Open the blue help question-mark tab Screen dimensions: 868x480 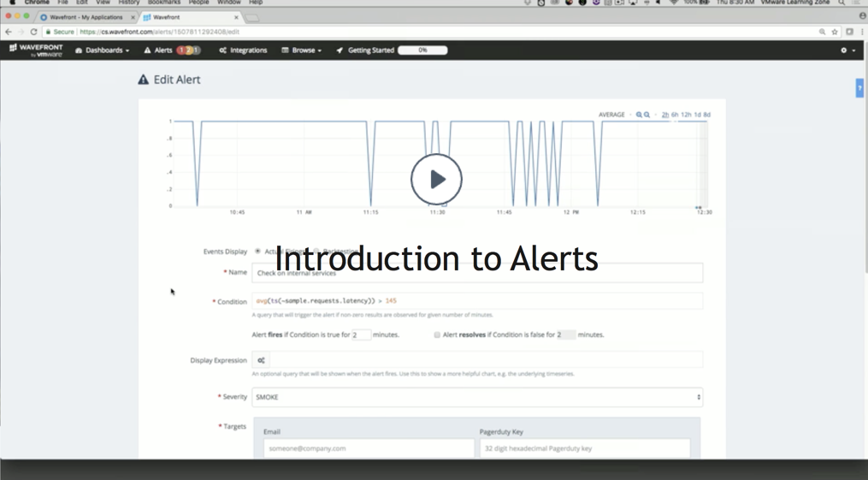[859, 88]
